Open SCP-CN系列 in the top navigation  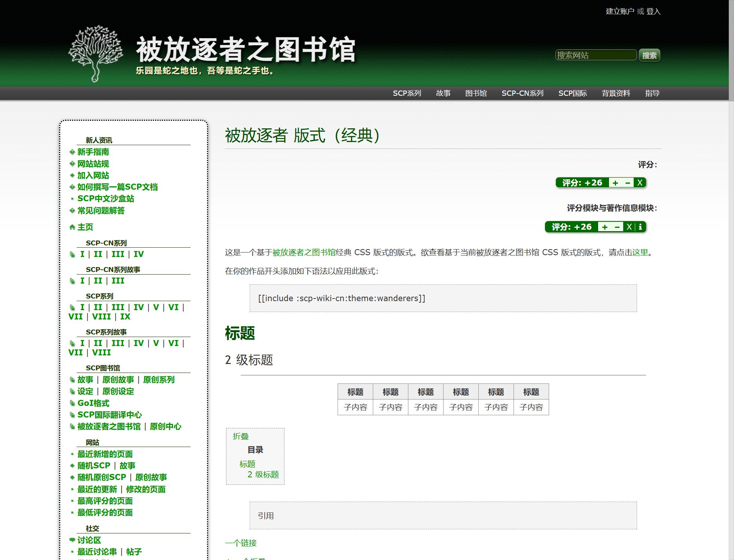click(522, 93)
